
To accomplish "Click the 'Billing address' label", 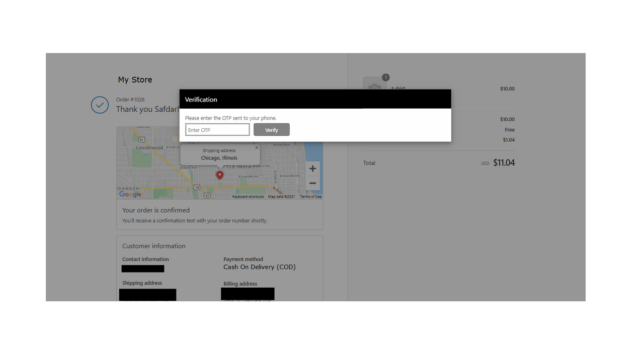I will (240, 284).
